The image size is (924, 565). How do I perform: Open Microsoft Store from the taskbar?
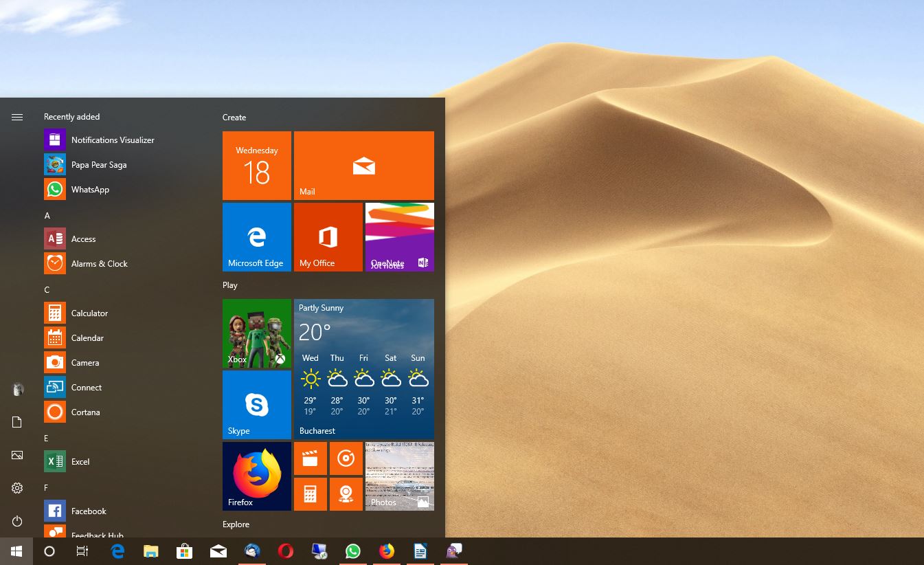coord(184,551)
